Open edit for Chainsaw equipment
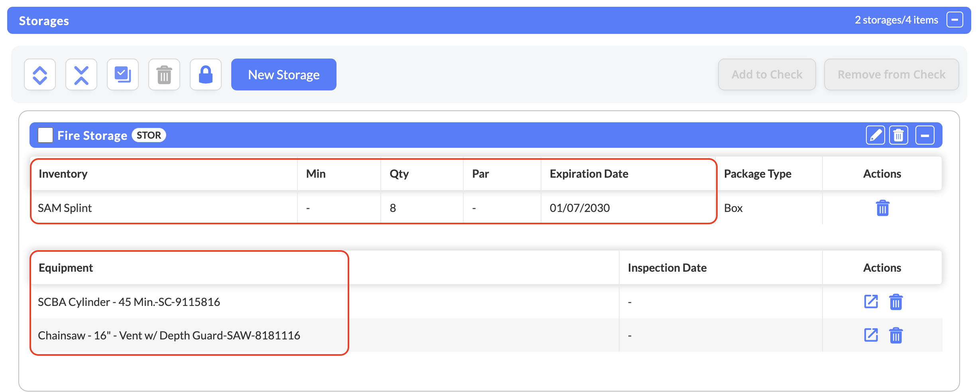This screenshot has width=980, height=392. click(x=871, y=335)
